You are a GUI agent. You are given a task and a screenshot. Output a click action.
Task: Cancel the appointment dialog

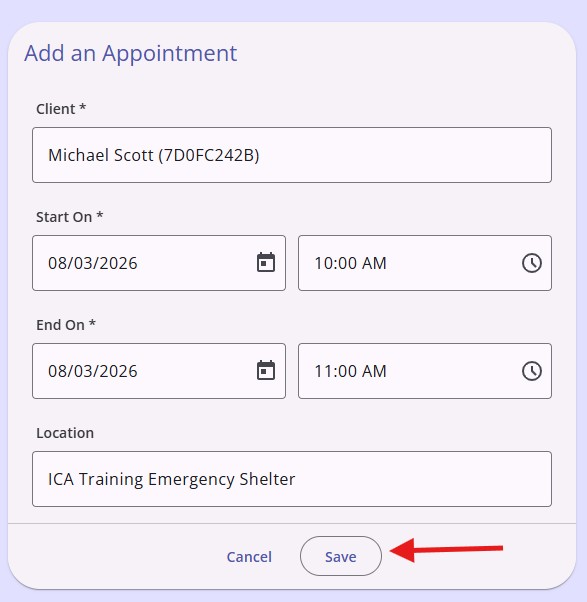coord(249,557)
